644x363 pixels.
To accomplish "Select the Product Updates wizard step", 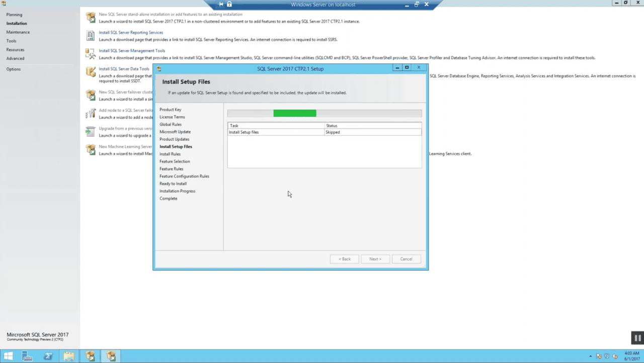I will 175,139.
